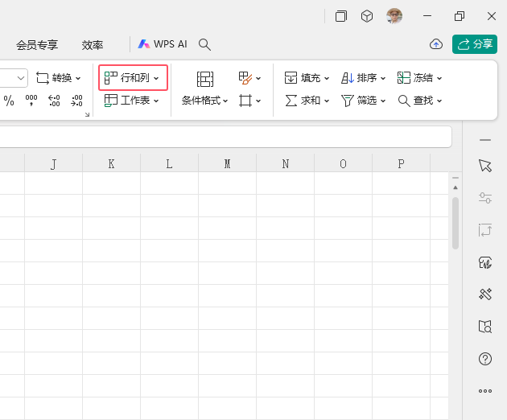Open the 行和列 (Rows and Columns) menu
Viewport: 507px width, 420px height.
click(x=133, y=77)
